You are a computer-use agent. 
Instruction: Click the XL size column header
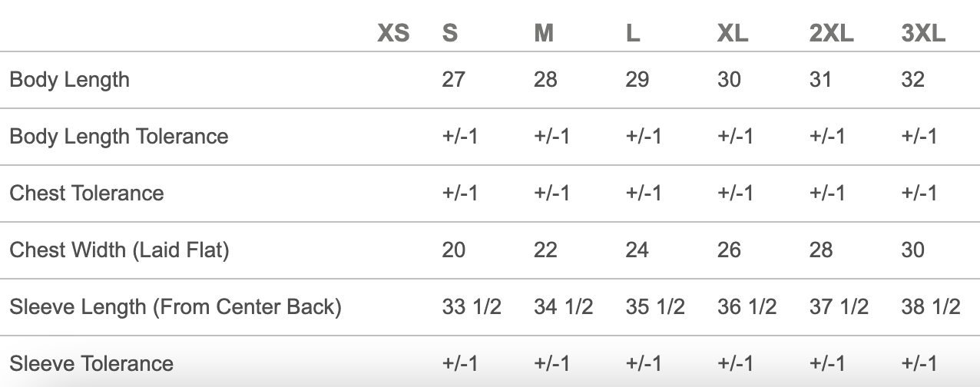point(733,34)
